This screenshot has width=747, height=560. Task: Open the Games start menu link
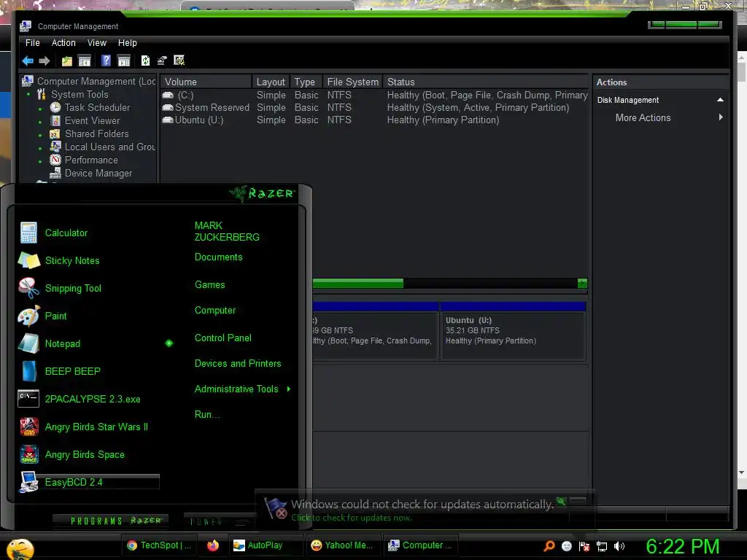point(209,285)
